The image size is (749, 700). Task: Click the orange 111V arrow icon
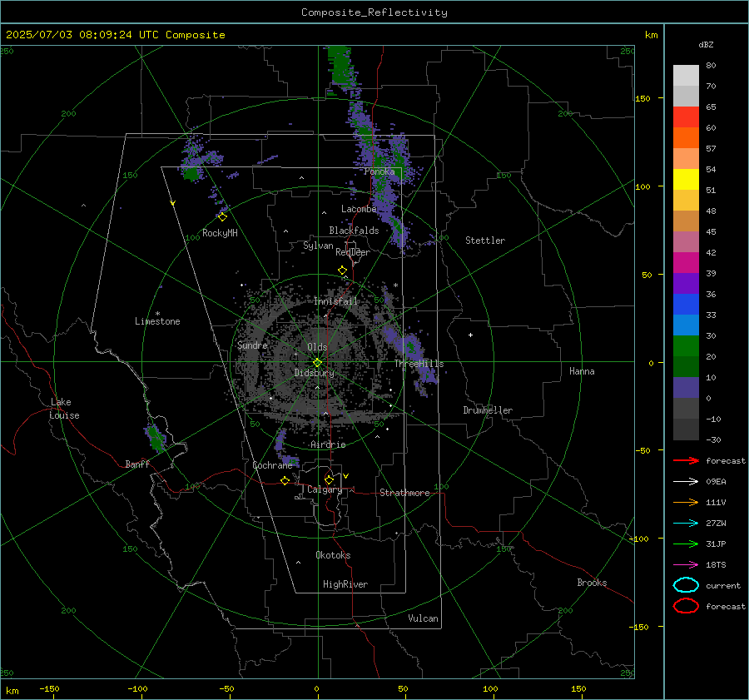coord(686,502)
